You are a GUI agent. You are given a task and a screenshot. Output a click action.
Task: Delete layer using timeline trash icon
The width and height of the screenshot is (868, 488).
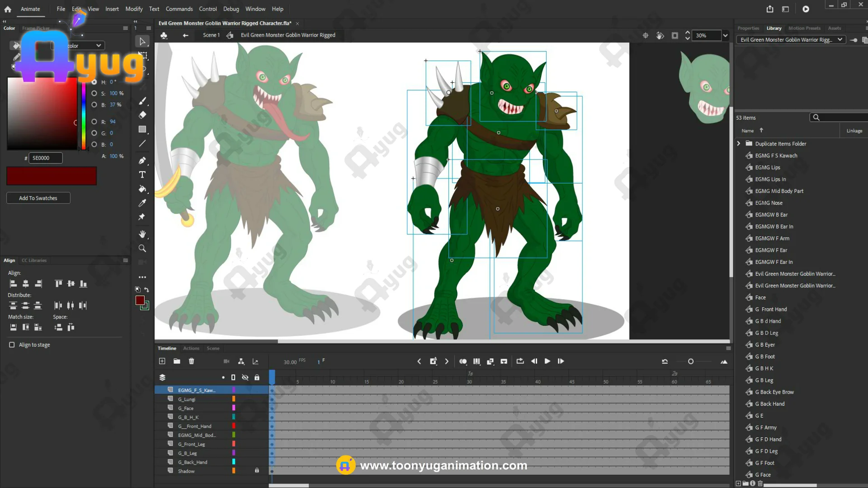click(191, 361)
